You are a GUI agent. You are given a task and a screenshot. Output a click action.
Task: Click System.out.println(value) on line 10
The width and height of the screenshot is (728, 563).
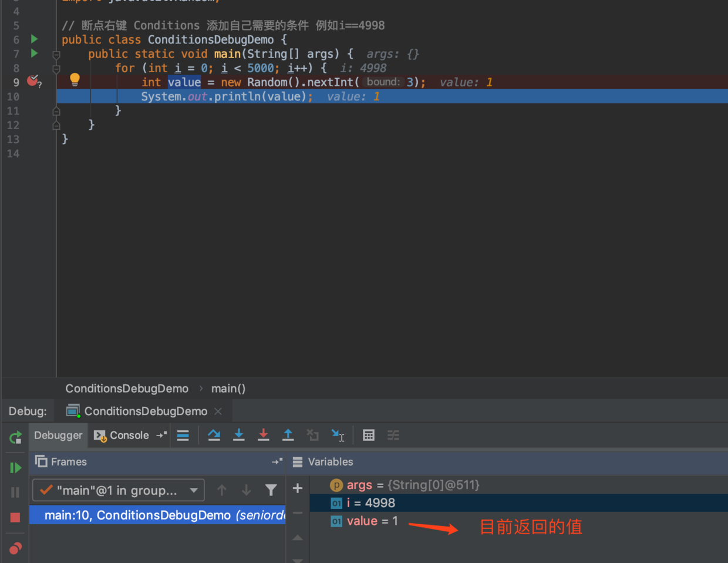224,96
